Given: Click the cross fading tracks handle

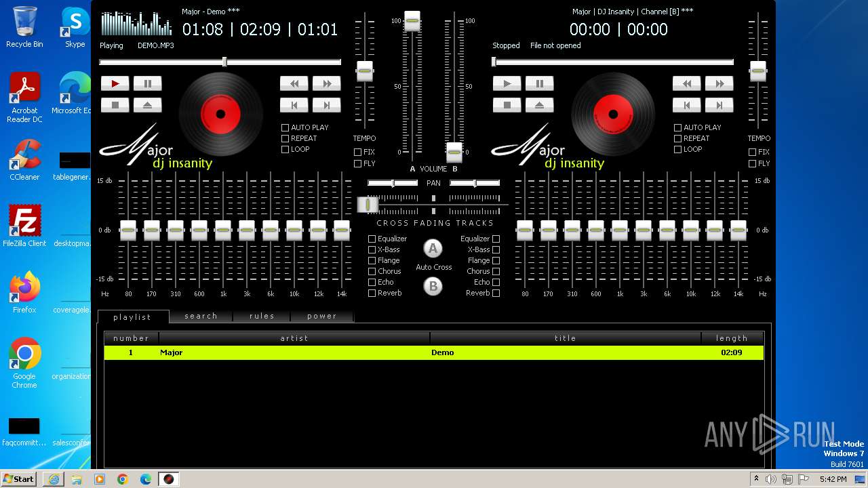Looking at the screenshot, I should (x=368, y=204).
